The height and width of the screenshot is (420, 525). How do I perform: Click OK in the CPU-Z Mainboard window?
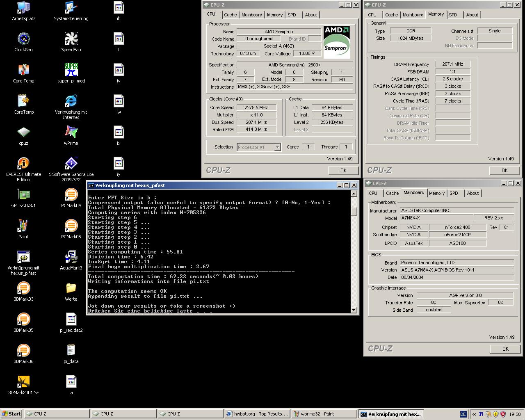(x=505, y=349)
